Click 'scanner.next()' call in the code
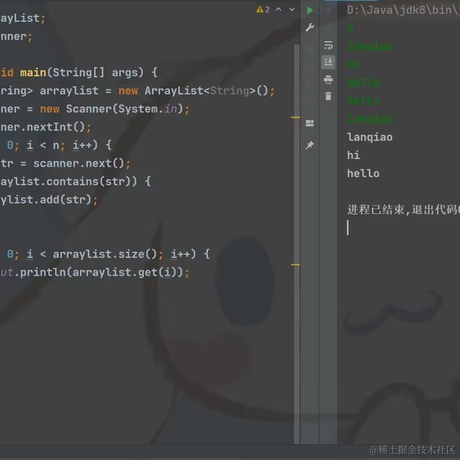Image resolution: width=460 pixels, height=460 pixels. (x=79, y=163)
